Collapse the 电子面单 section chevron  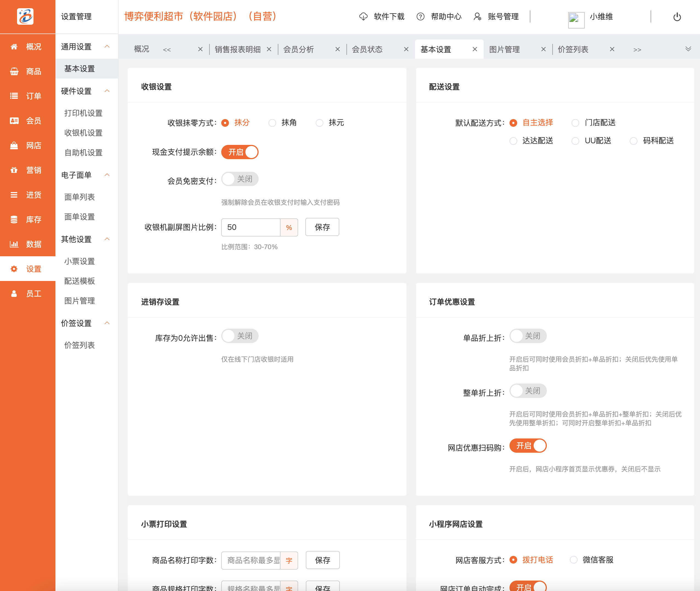[107, 175]
